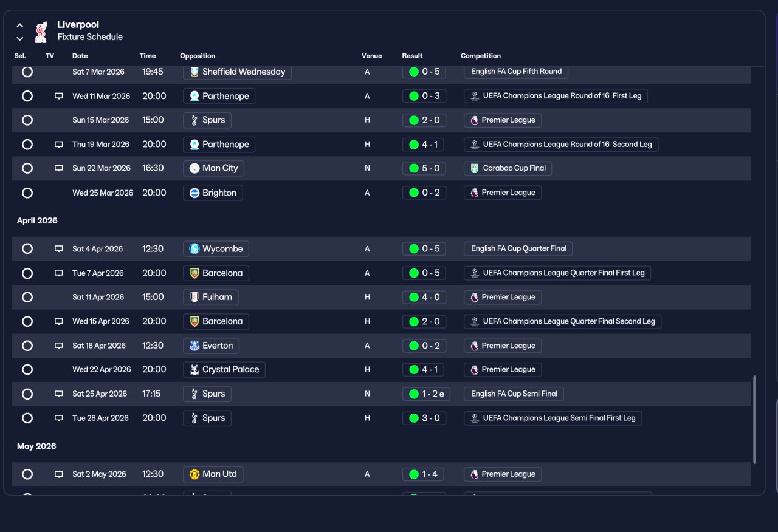The image size is (778, 532).
Task: Click the Liverpool club crest icon
Action: click(x=41, y=31)
